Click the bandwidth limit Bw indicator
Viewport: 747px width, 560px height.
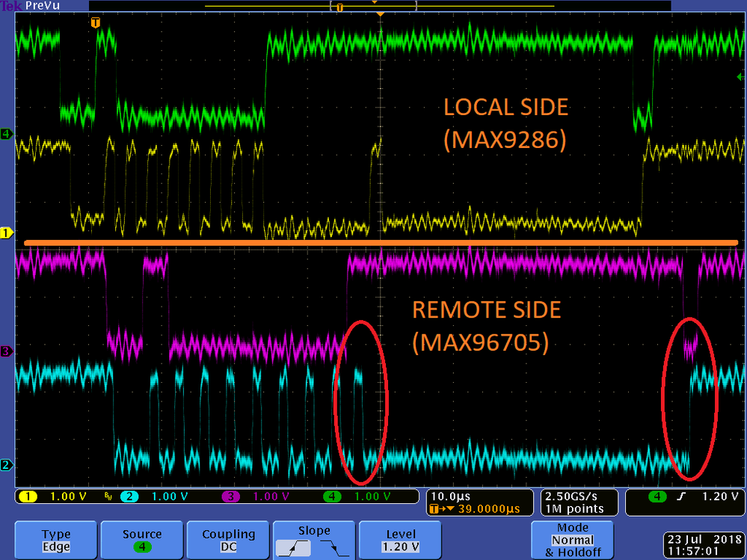[108, 497]
